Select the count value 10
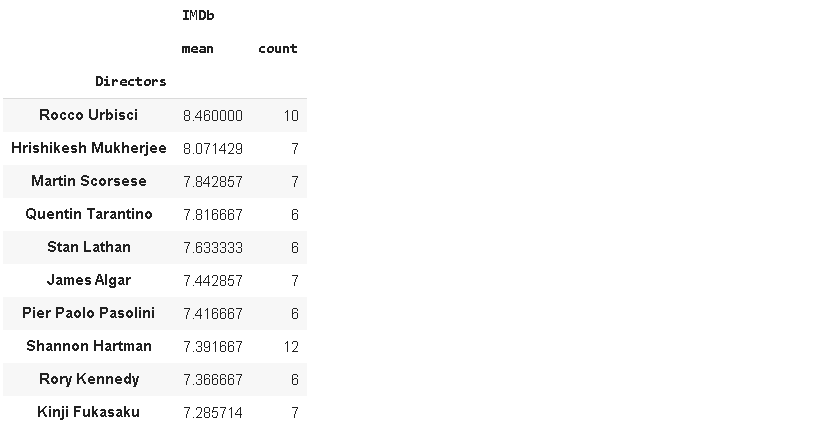 point(290,116)
